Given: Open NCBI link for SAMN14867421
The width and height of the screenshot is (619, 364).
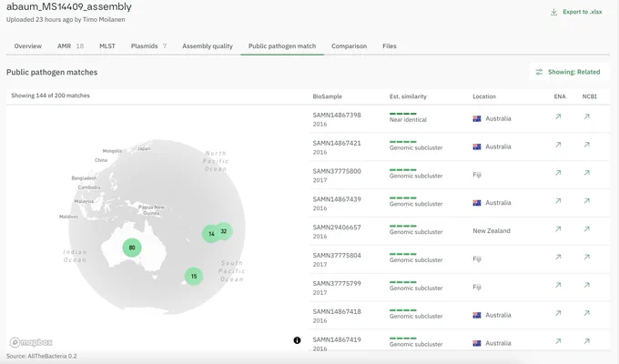Looking at the screenshot, I should (586, 145).
